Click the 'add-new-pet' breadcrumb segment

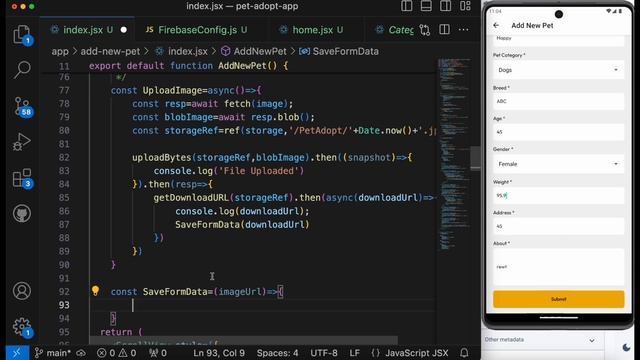coord(110,51)
